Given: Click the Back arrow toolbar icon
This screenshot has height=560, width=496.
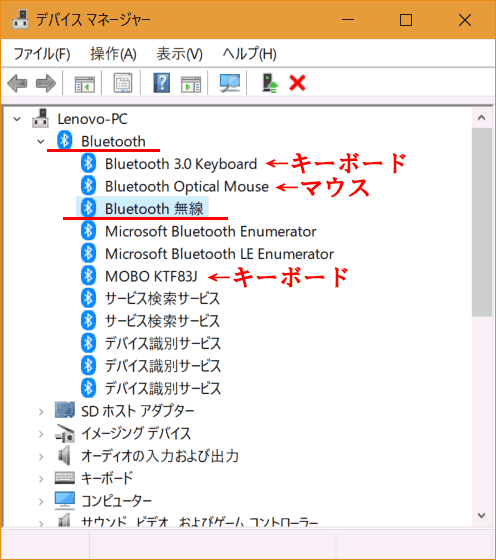Looking at the screenshot, I should (17, 83).
